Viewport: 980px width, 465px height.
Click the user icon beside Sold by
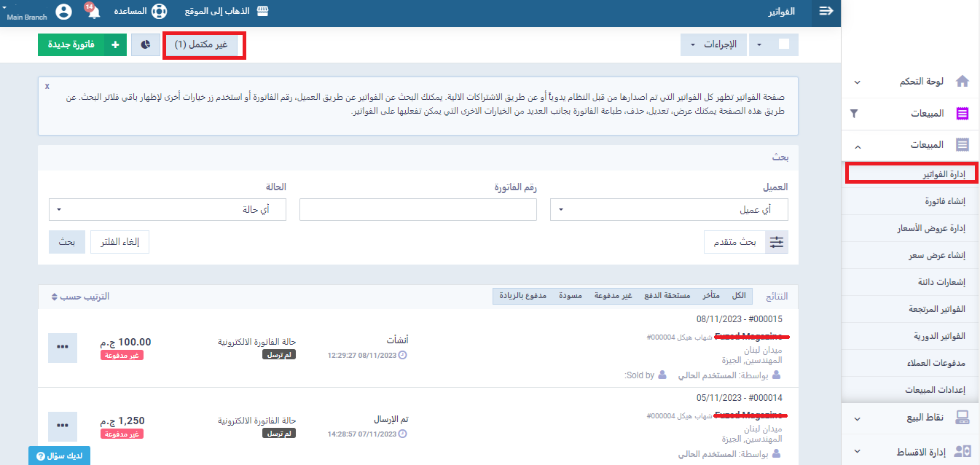tap(662, 375)
